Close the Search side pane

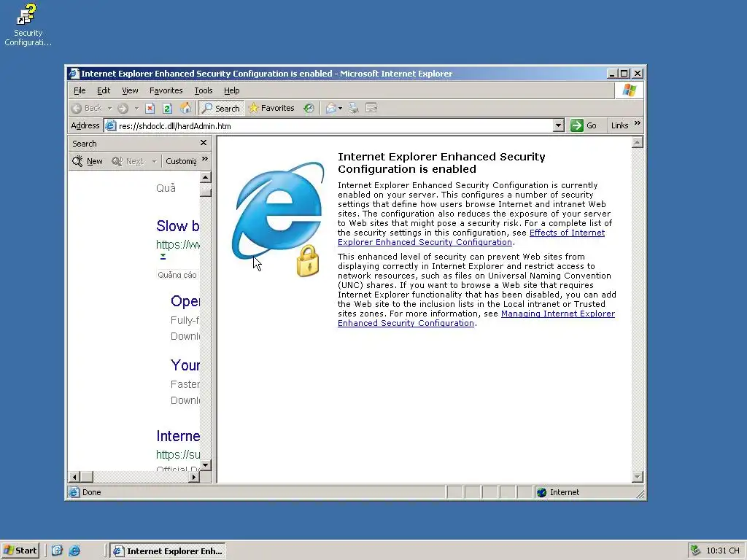(204, 143)
